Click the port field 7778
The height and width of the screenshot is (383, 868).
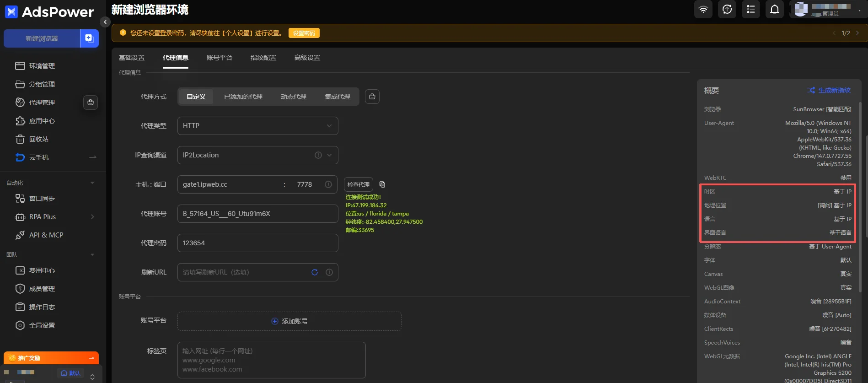point(305,184)
